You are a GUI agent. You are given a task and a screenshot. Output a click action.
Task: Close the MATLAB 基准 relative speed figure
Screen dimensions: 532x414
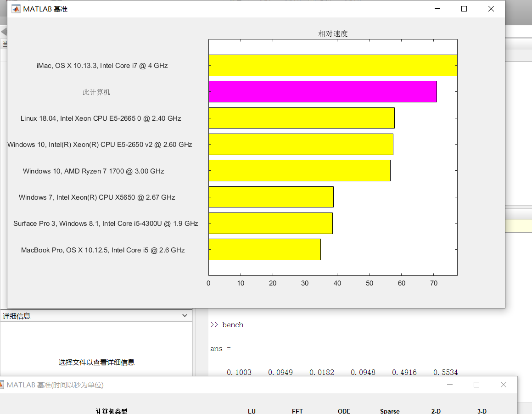click(x=491, y=9)
